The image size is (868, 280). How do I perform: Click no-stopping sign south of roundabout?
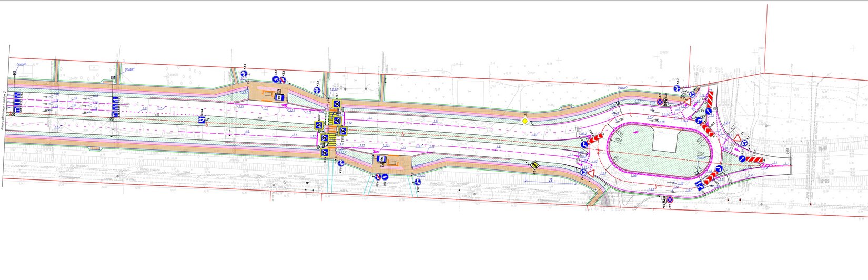pyautogui.click(x=670, y=200)
